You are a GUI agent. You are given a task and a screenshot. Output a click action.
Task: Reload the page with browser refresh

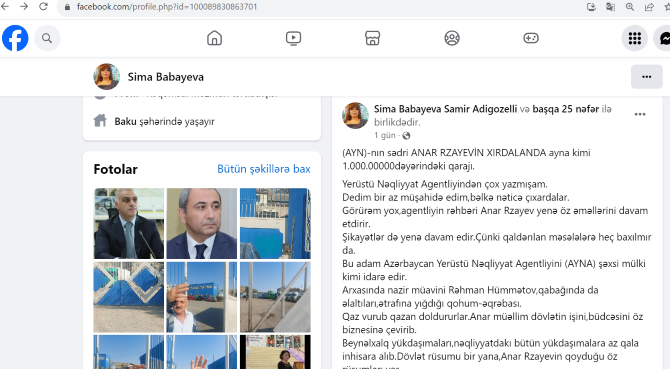(x=43, y=6)
